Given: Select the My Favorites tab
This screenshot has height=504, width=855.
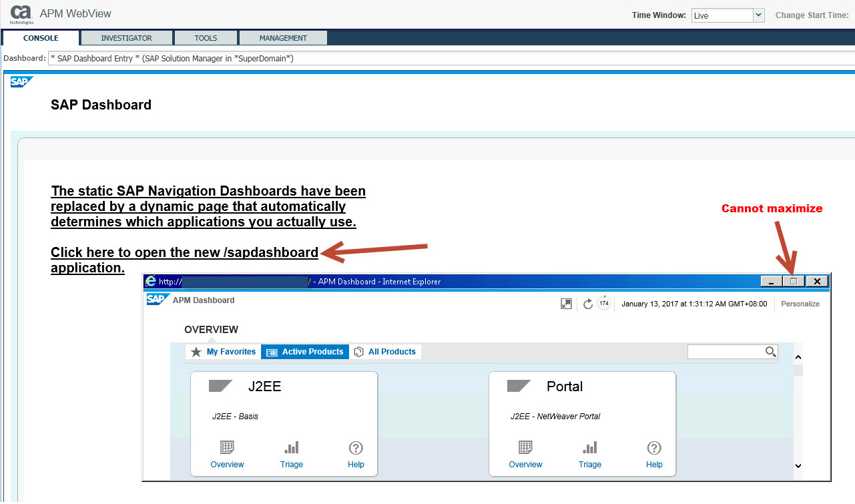Looking at the screenshot, I should tap(223, 352).
